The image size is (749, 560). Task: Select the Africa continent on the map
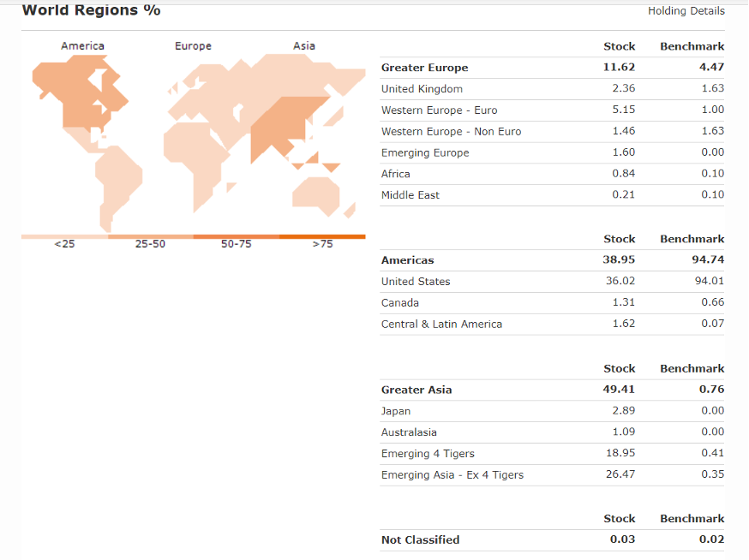(199, 163)
